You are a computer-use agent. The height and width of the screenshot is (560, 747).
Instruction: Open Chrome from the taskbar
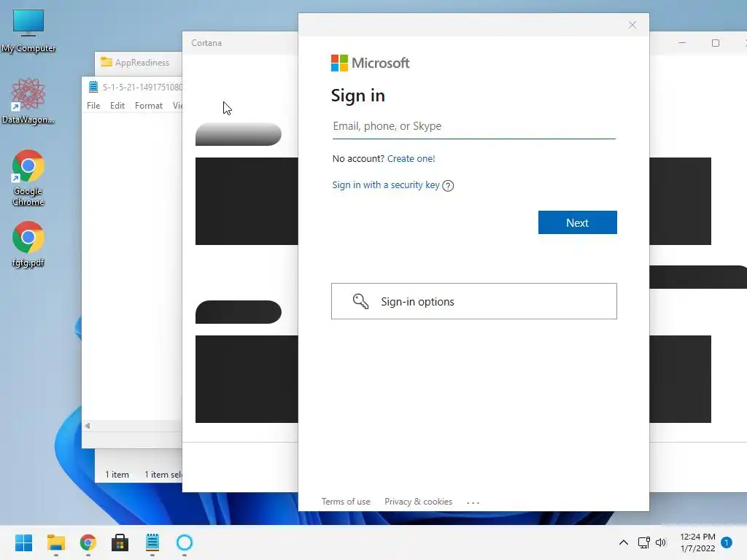pos(88,542)
